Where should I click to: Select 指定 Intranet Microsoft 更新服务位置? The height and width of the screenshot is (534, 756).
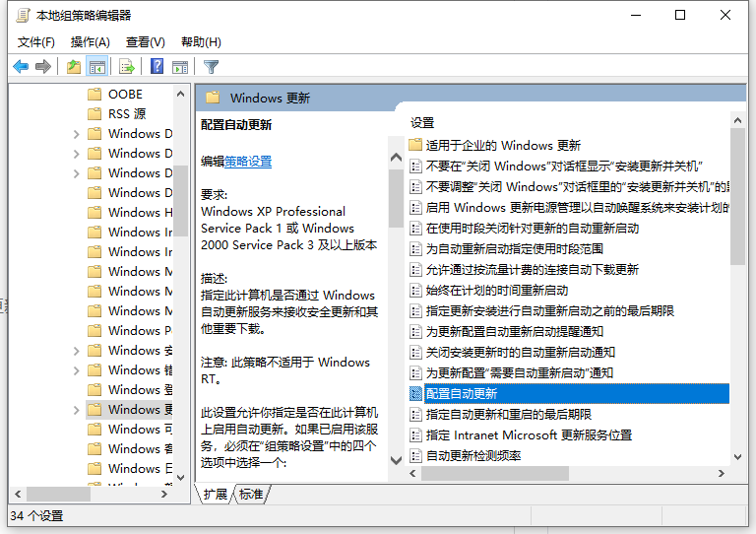pyautogui.click(x=529, y=435)
